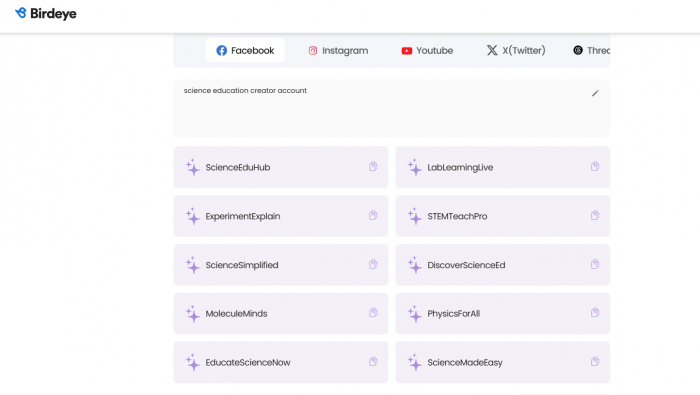Copy the LabLearningLive username
The height and width of the screenshot is (395, 700).
pyautogui.click(x=595, y=167)
